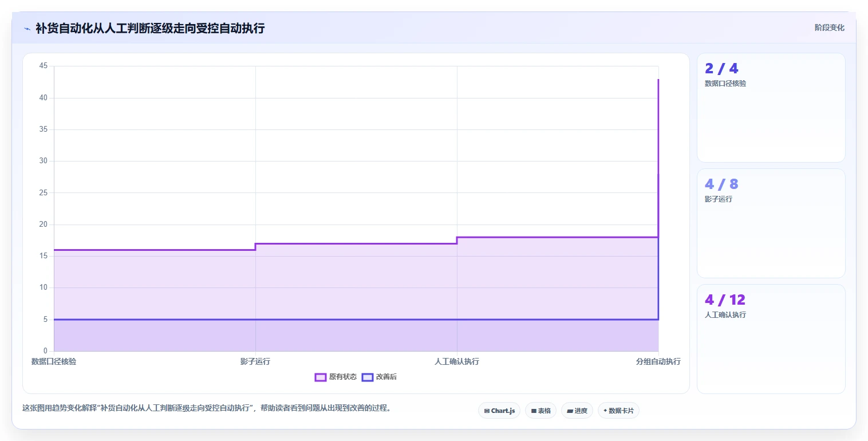Click the 进度 tag button
The image size is (868, 441).
[577, 411]
